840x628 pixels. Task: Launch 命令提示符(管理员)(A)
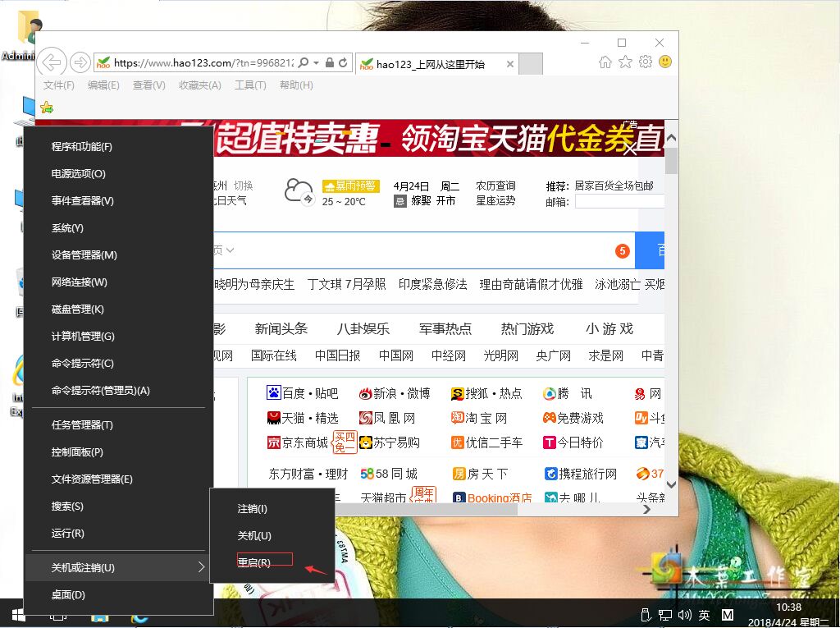point(118,391)
